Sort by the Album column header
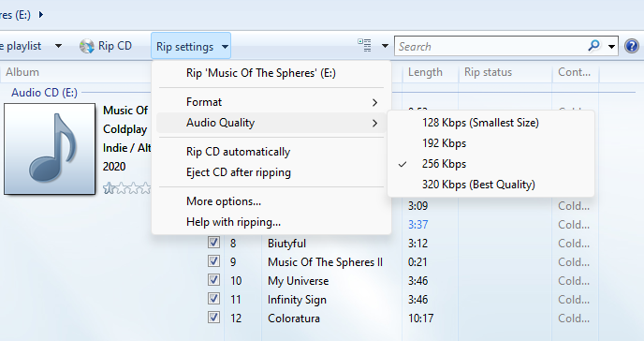Image resolution: width=644 pixels, height=341 pixels. 22,72
